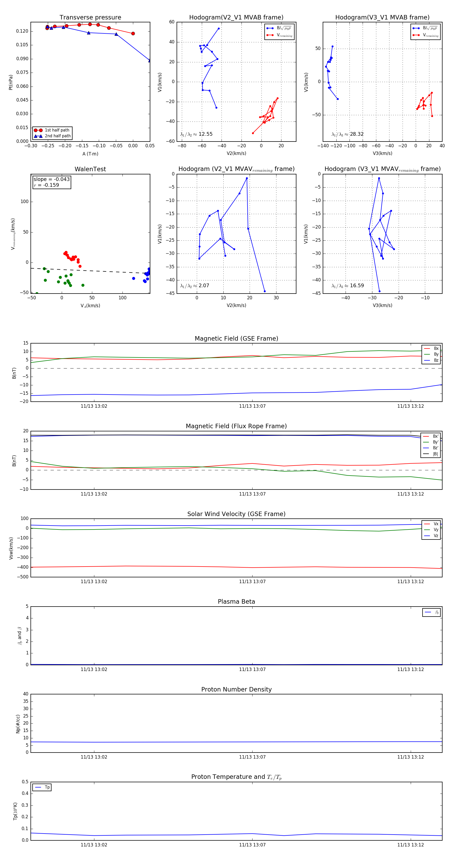The width and height of the screenshot is (473, 868).
Task: Select the "Magnetic Field (GSE Frame)" title
Action: point(236,339)
